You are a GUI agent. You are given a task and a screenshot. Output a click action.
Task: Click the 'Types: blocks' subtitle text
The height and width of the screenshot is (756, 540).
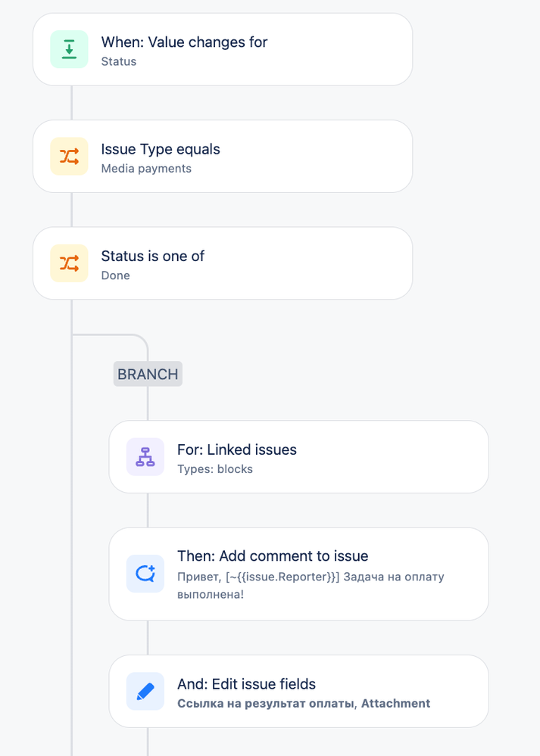point(215,469)
